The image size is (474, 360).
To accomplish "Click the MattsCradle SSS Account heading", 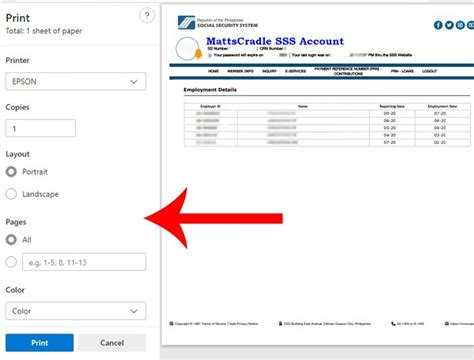I will [x=275, y=41].
